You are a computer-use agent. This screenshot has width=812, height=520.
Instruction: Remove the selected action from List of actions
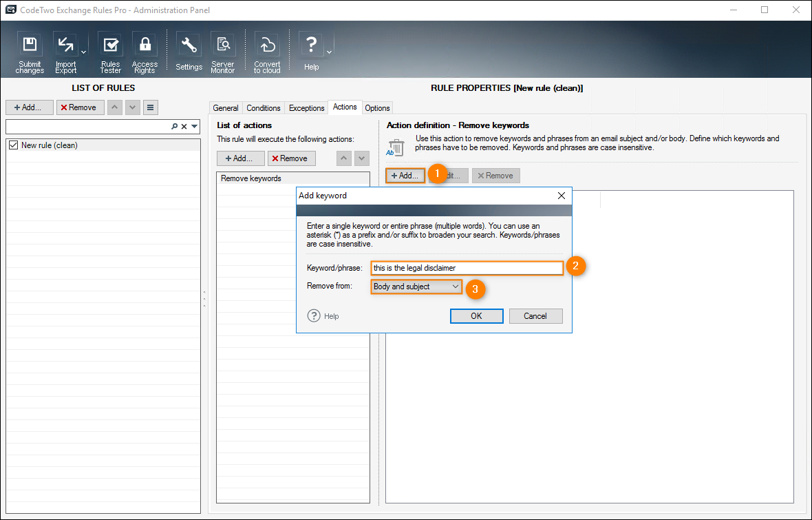pos(292,158)
